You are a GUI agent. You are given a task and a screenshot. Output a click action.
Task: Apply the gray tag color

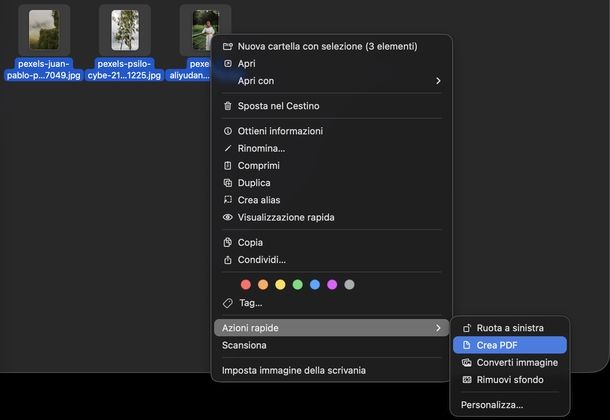[349, 285]
